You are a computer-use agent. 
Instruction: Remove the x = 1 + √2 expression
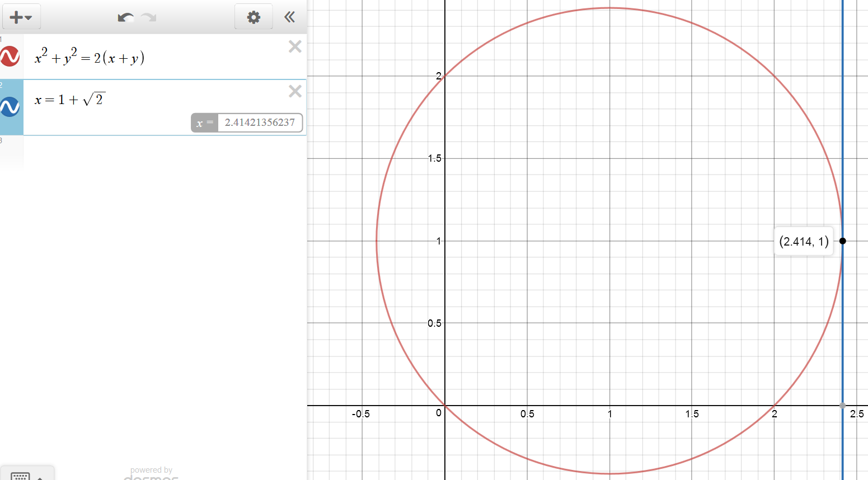[295, 91]
